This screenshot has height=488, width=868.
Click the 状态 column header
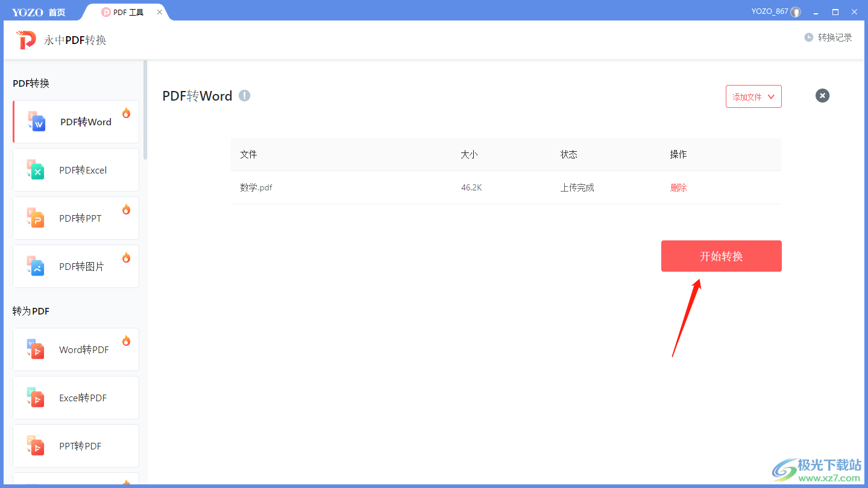point(569,154)
